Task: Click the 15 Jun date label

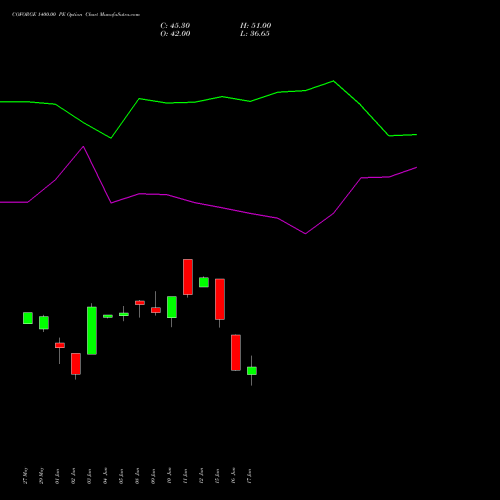Action: tap(218, 476)
